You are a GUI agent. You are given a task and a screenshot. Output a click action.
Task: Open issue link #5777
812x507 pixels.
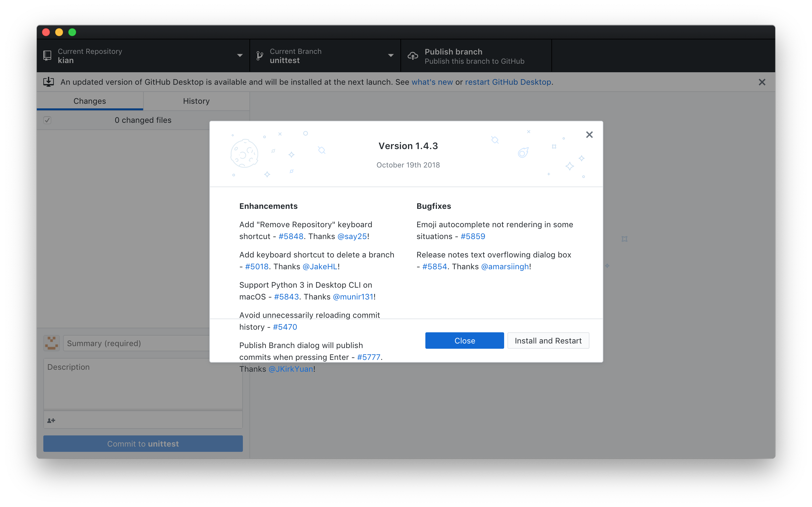[369, 357]
